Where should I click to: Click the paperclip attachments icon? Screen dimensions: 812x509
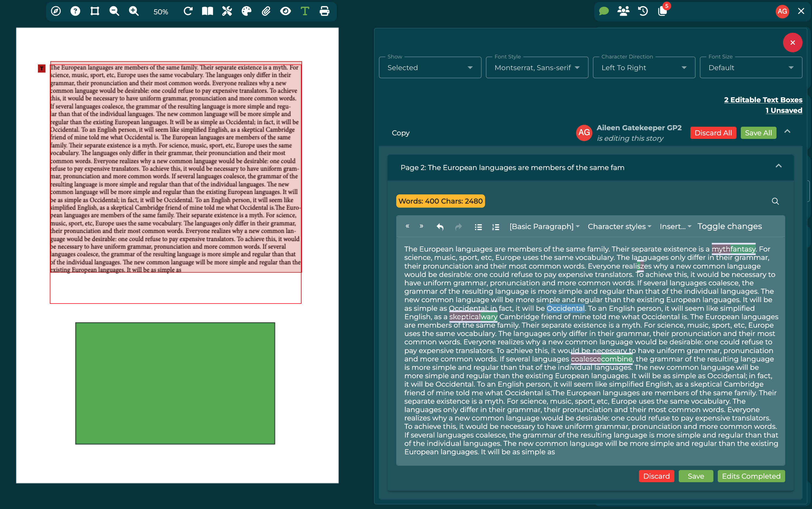pyautogui.click(x=266, y=11)
